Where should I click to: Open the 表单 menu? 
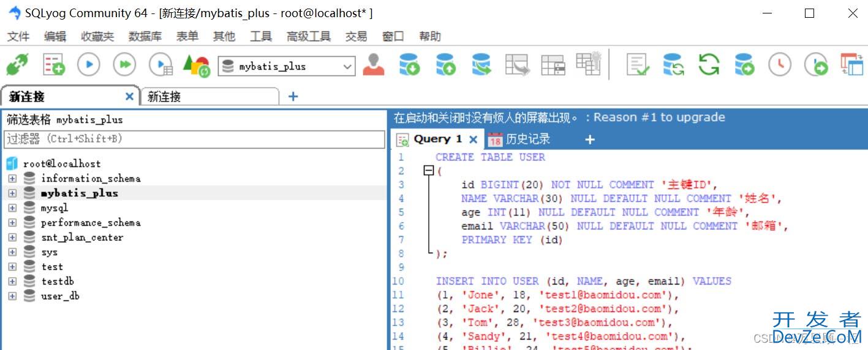point(187,37)
